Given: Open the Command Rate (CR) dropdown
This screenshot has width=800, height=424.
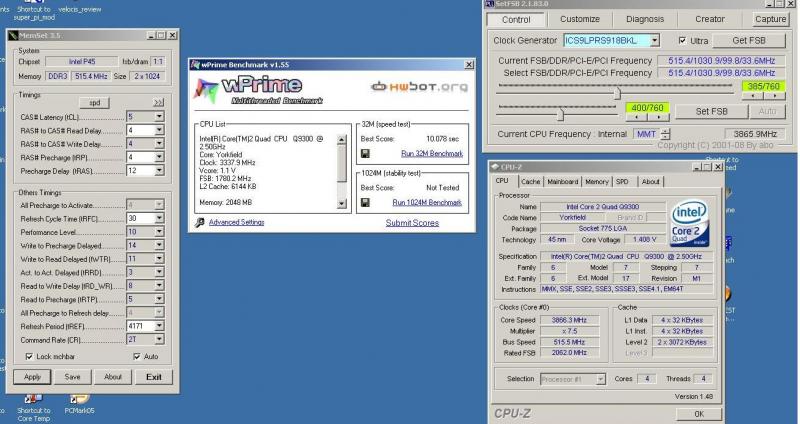Looking at the screenshot, I should pos(159,339).
